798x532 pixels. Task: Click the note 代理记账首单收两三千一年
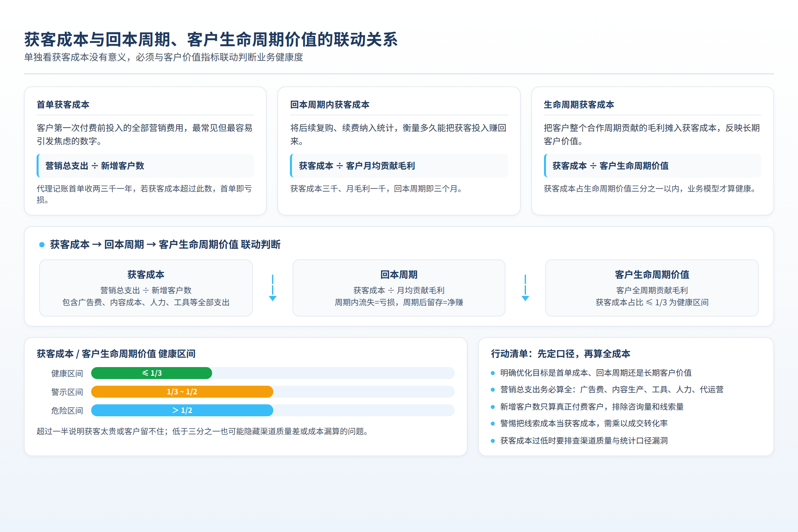tap(144, 194)
